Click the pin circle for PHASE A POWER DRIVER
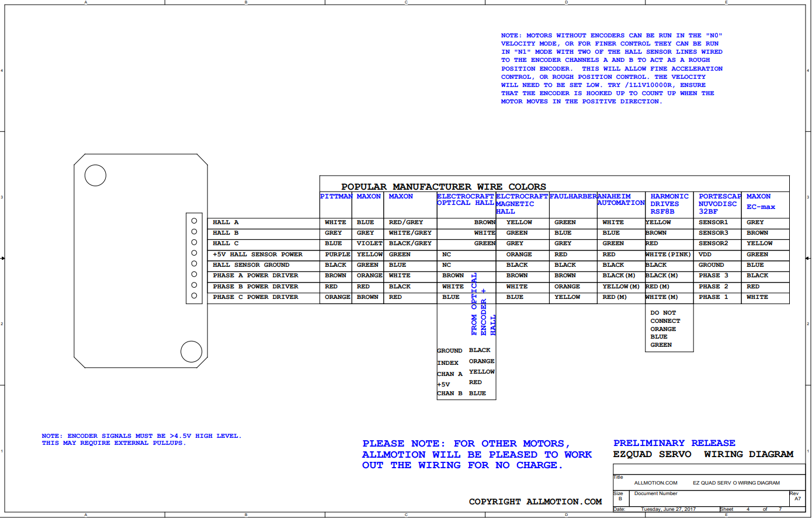The image size is (812, 519). (194, 274)
